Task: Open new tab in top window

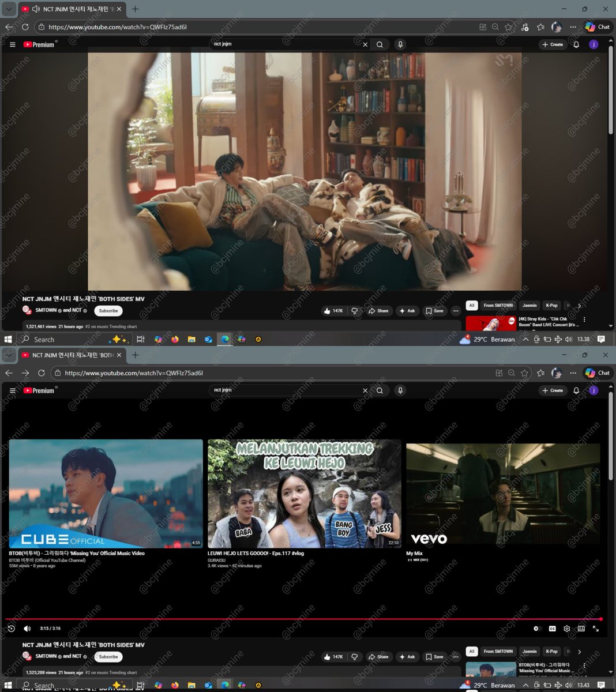Action: point(135,9)
